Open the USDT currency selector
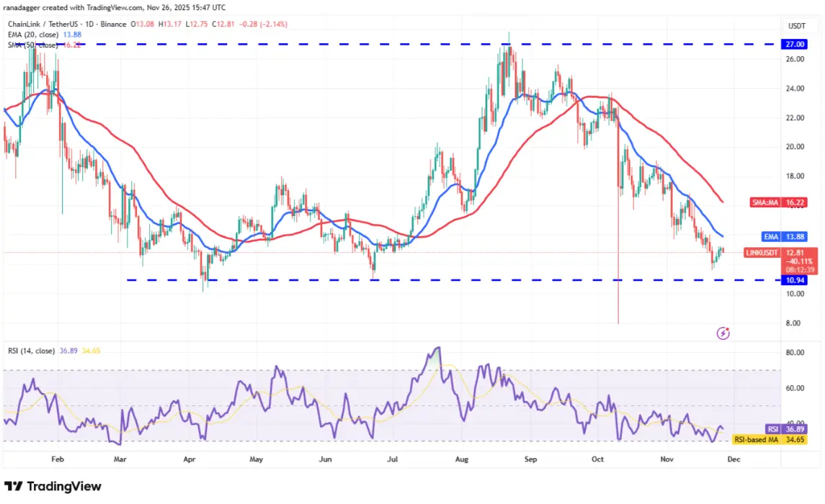This screenshot has width=825, height=504. click(797, 26)
